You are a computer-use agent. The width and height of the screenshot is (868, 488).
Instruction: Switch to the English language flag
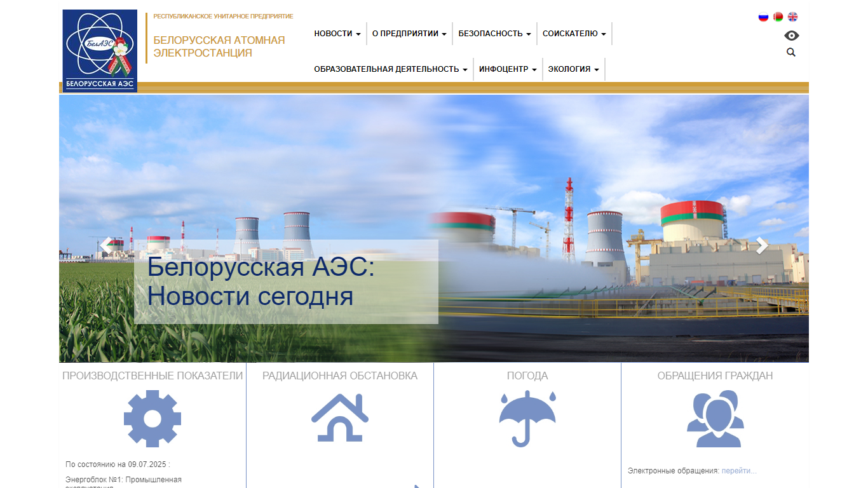(792, 17)
